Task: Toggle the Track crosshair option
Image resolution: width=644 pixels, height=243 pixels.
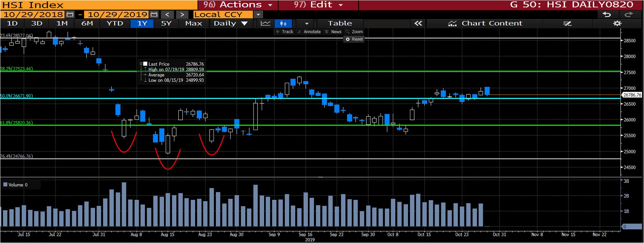Action: tap(284, 32)
